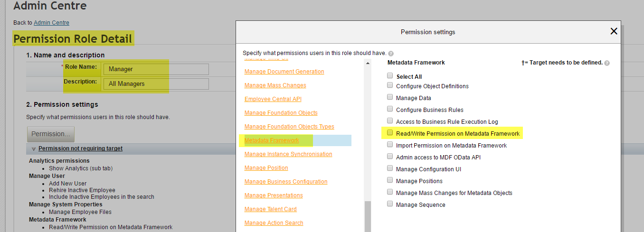Viewport: 644px width, 232px height.
Task: Enable Read/Write Permission on Metadata Framework
Action: pyautogui.click(x=390, y=133)
